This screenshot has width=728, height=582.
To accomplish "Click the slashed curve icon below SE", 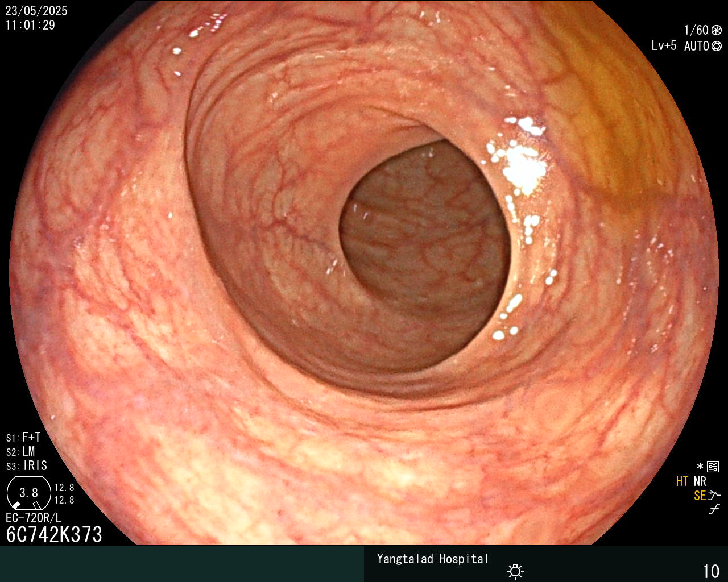I will pyautogui.click(x=714, y=509).
